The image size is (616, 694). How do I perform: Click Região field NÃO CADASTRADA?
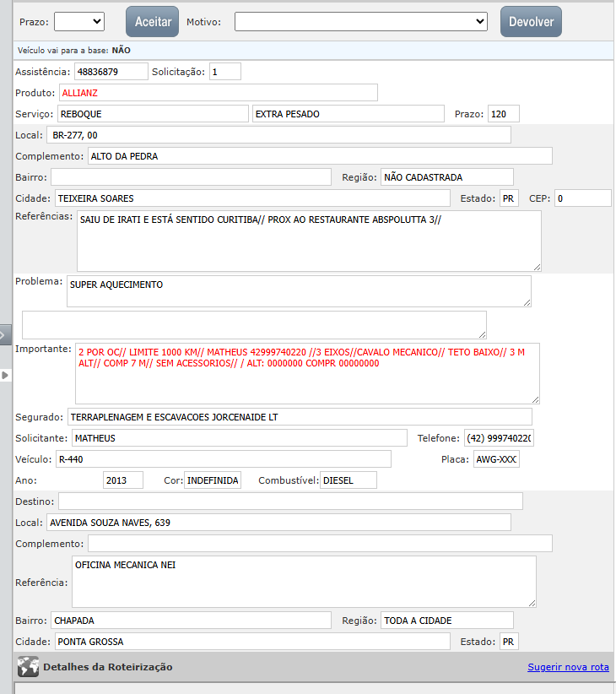pos(447,177)
